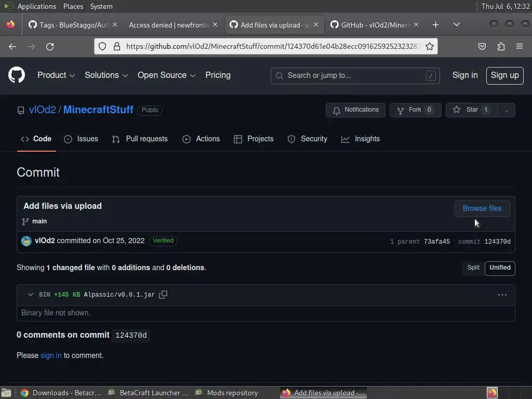Click the Firefox icon at right of bottom panel
This screenshot has height=399, width=532.
coord(492,393)
